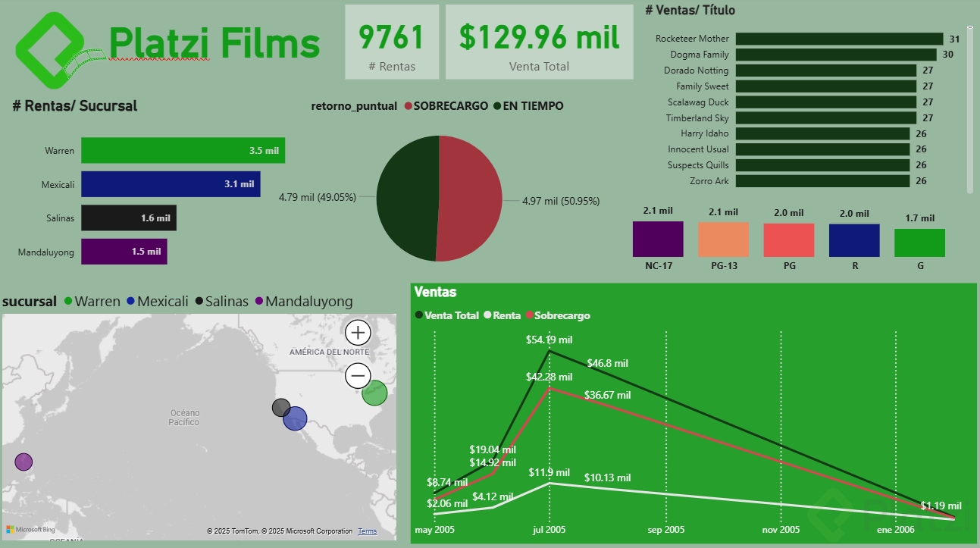Click the $1.19 mil data label
Screen dimensions: 980x548
point(941,506)
